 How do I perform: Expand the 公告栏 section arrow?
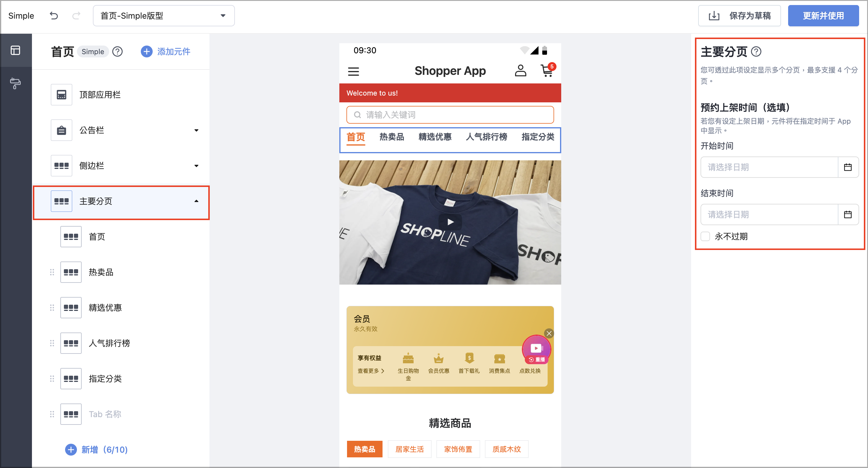[x=196, y=130]
